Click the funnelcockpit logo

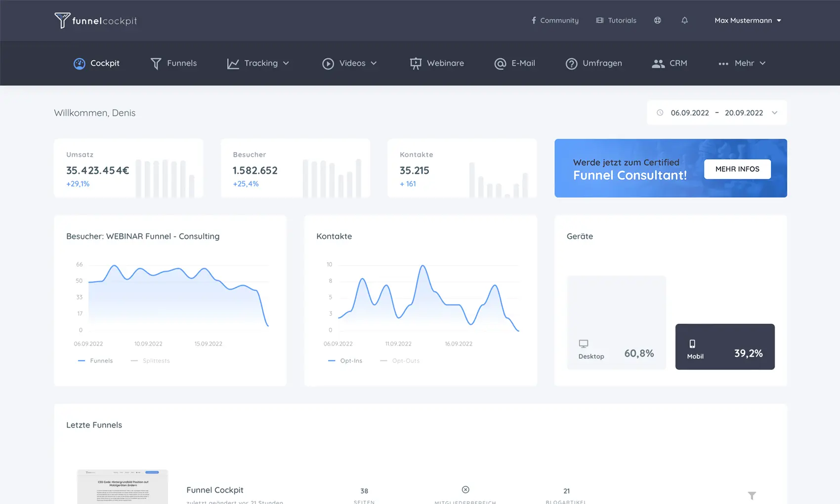coord(95,20)
